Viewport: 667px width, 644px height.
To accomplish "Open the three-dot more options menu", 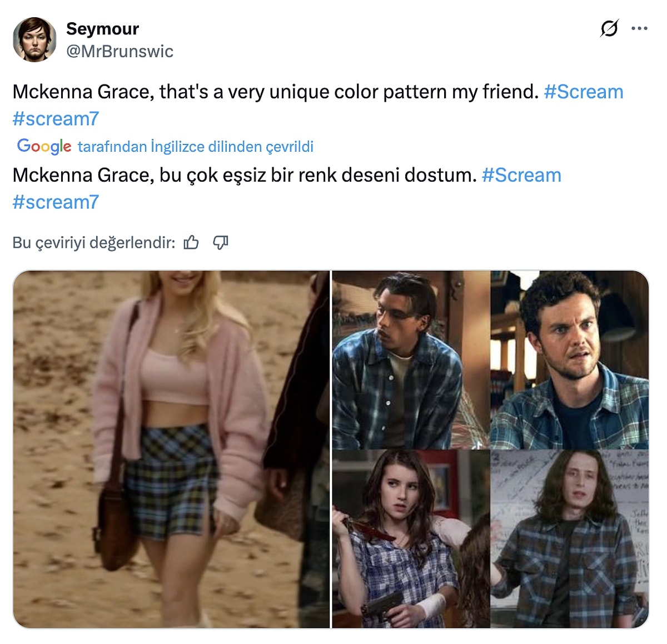I will click(640, 28).
